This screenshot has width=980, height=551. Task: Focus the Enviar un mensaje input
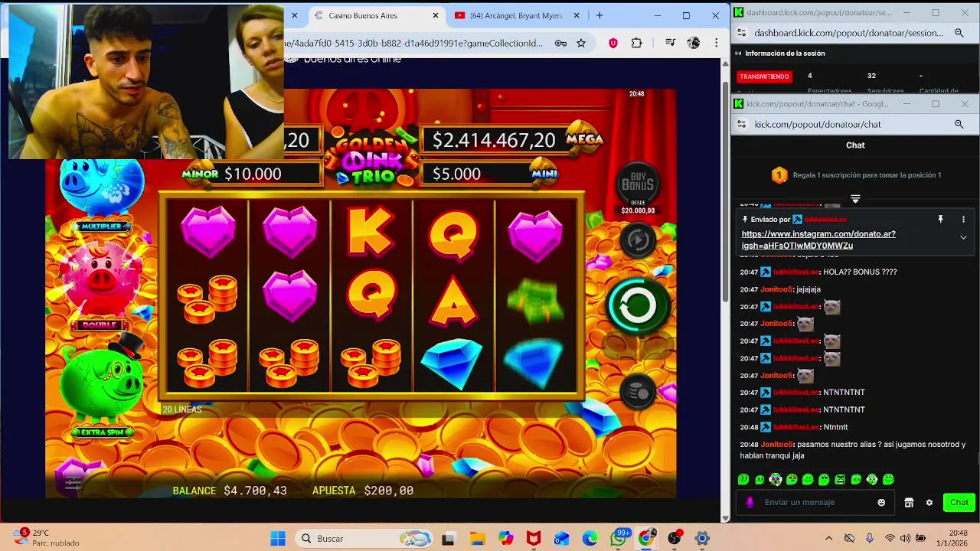coord(816,503)
